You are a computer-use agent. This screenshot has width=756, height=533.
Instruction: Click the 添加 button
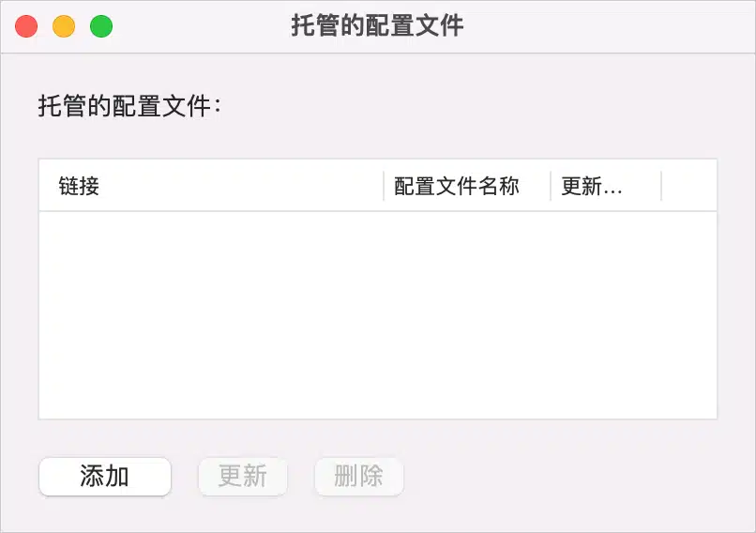coord(105,477)
